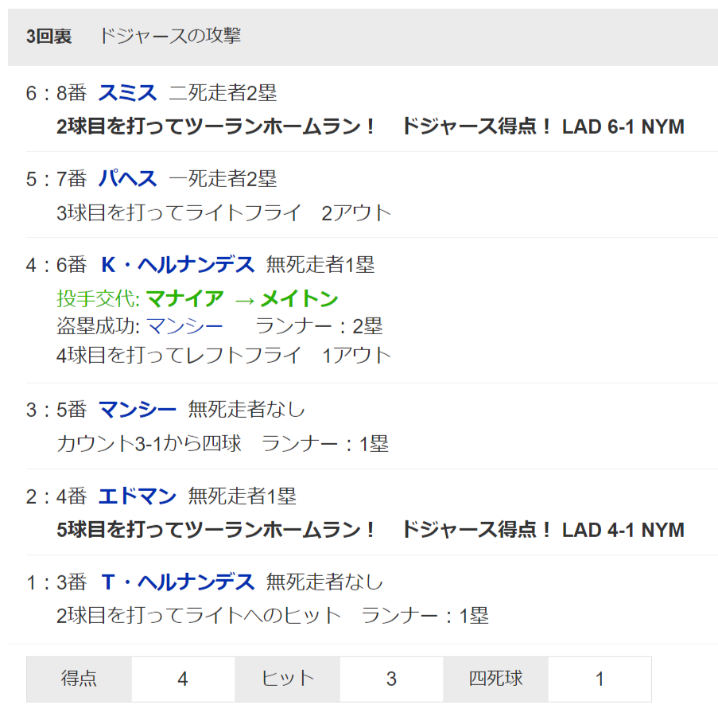Click the 3回裏 inning header label
The height and width of the screenshot is (728, 718).
49,37
